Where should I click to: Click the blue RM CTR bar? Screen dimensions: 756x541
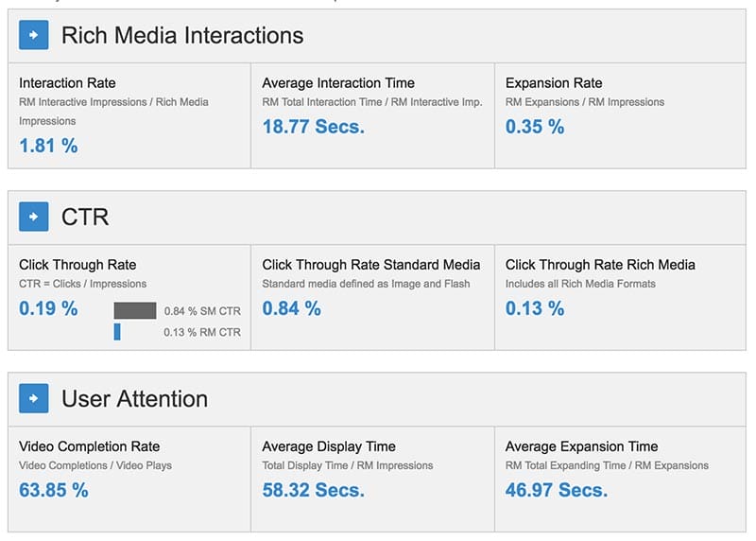[117, 332]
